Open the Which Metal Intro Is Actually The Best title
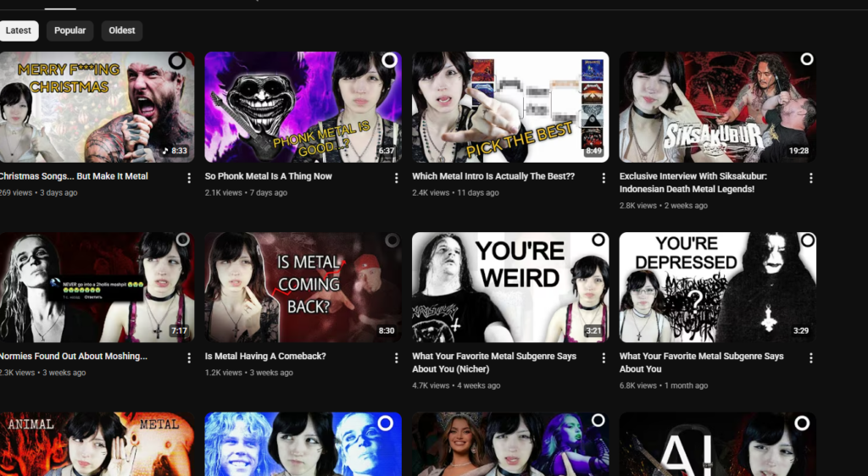Image resolution: width=868 pixels, height=476 pixels. (493, 176)
